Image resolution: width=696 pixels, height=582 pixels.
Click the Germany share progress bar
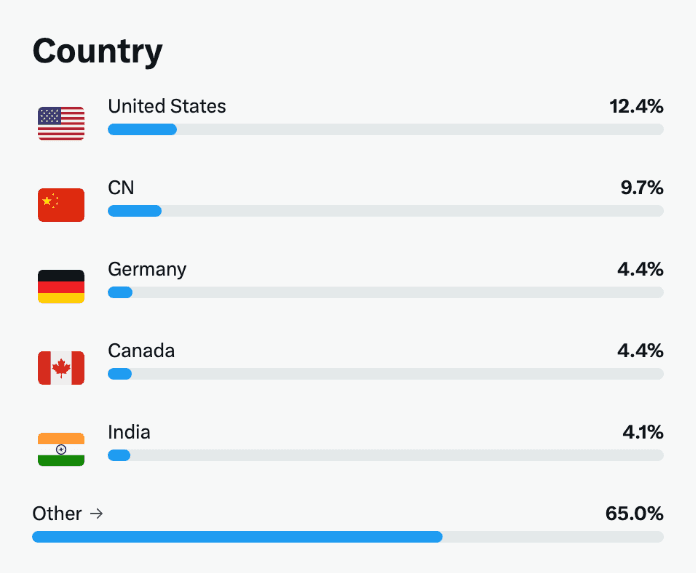coord(385,292)
